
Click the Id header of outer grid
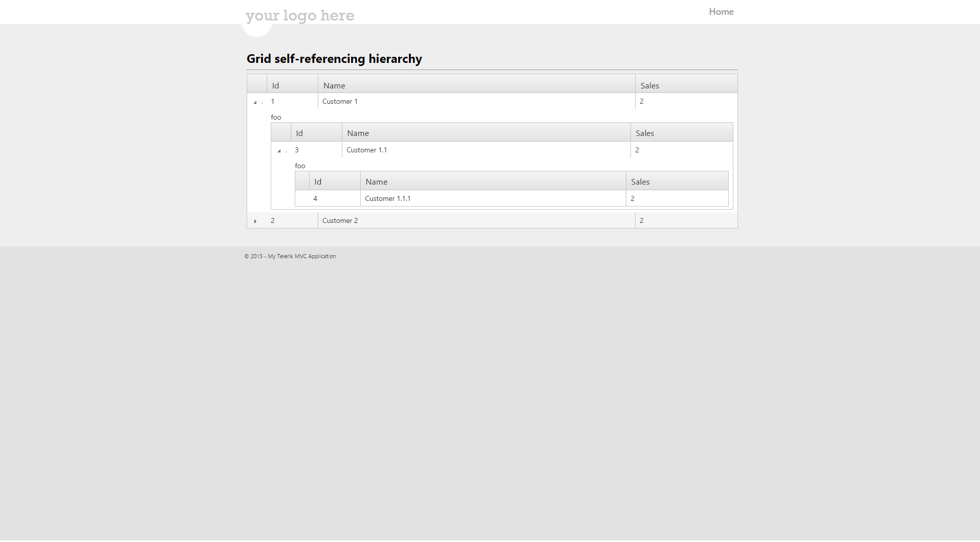tap(292, 84)
